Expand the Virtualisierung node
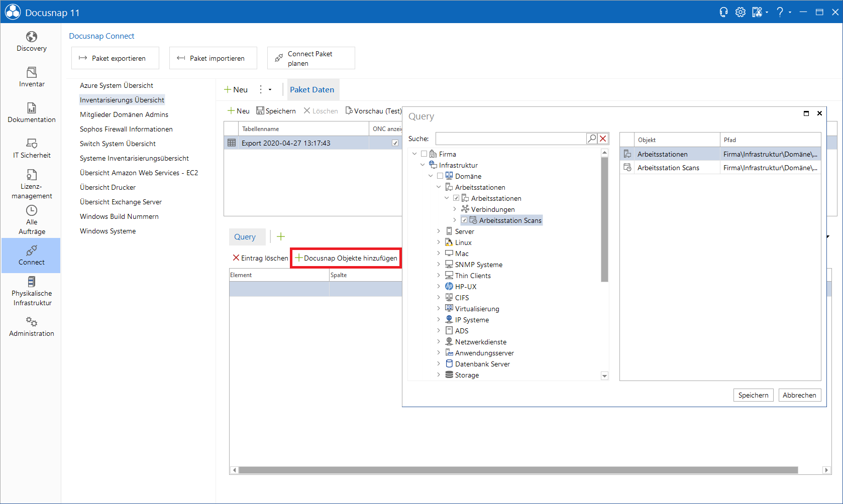843x504 pixels. [x=439, y=309]
